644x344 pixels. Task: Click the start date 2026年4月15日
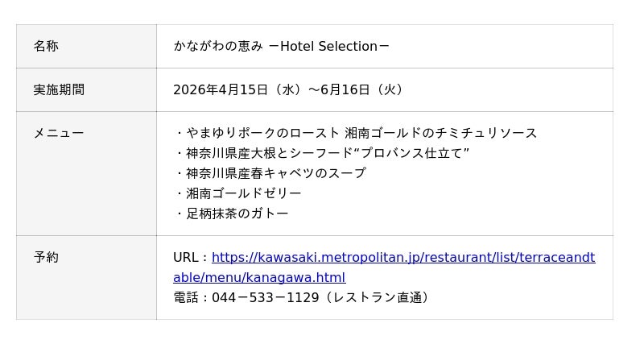point(221,89)
